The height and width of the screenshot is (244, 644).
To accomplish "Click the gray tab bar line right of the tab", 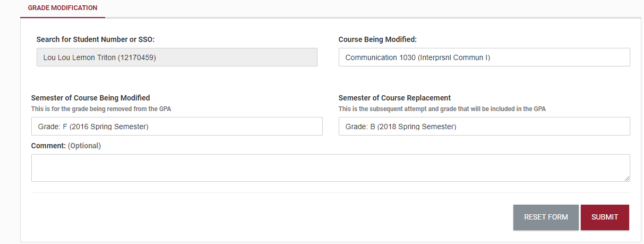I will pos(372,18).
